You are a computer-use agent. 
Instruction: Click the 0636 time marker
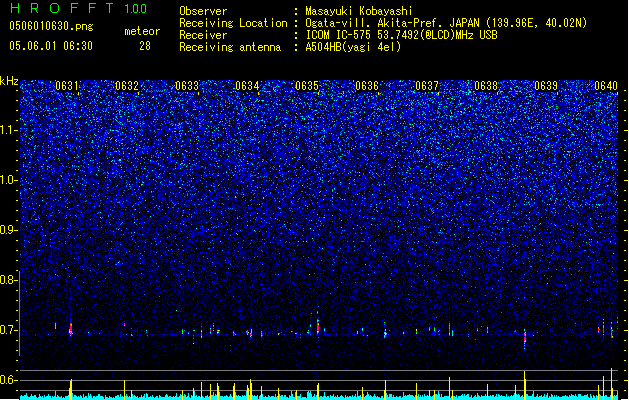click(367, 86)
